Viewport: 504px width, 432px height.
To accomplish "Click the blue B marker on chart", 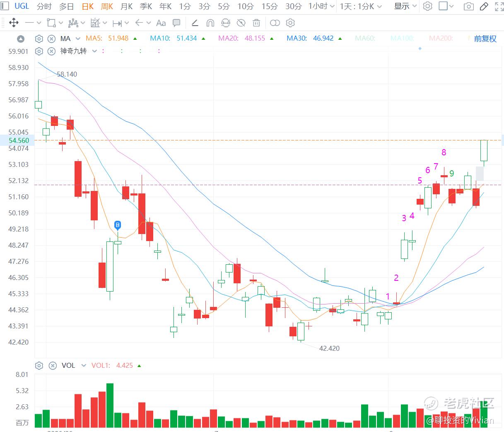I will point(118,226).
